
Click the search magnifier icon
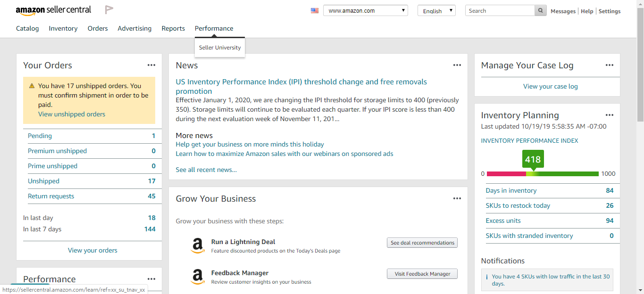tap(541, 11)
